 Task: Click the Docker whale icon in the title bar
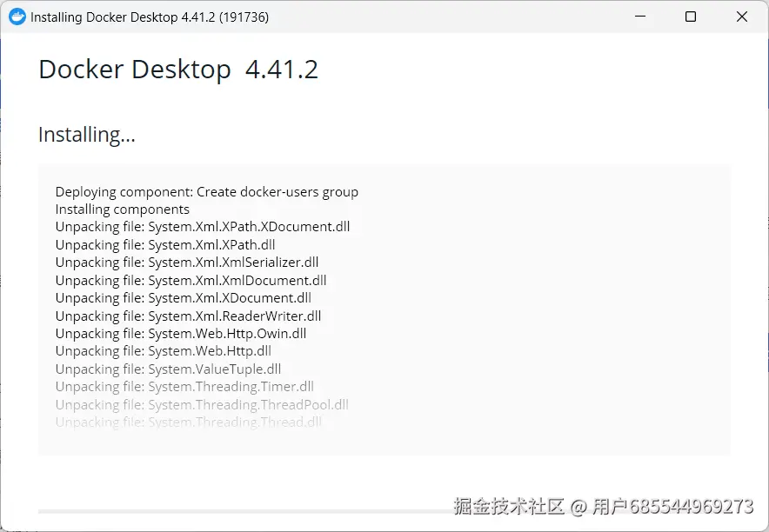(17, 17)
